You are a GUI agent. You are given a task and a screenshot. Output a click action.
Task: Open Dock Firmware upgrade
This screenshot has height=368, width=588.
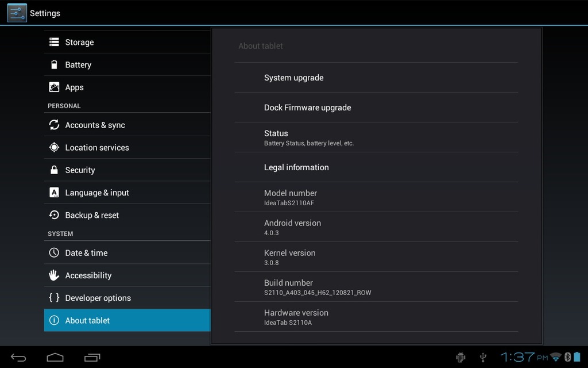click(376, 108)
